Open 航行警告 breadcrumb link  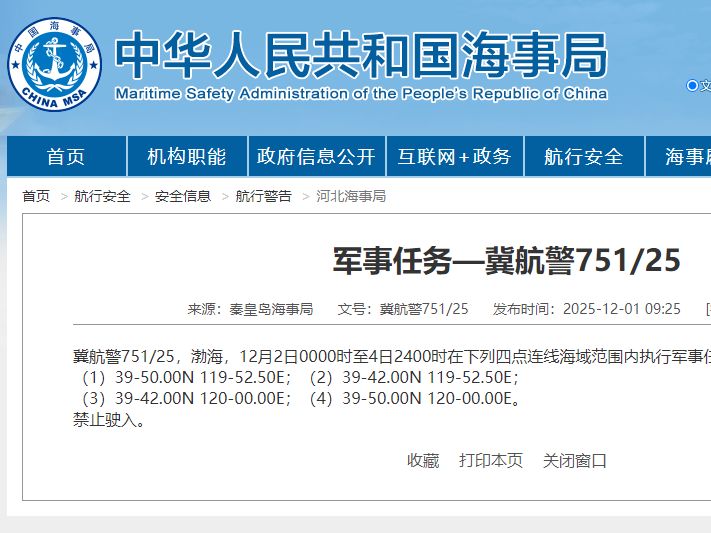264,196
